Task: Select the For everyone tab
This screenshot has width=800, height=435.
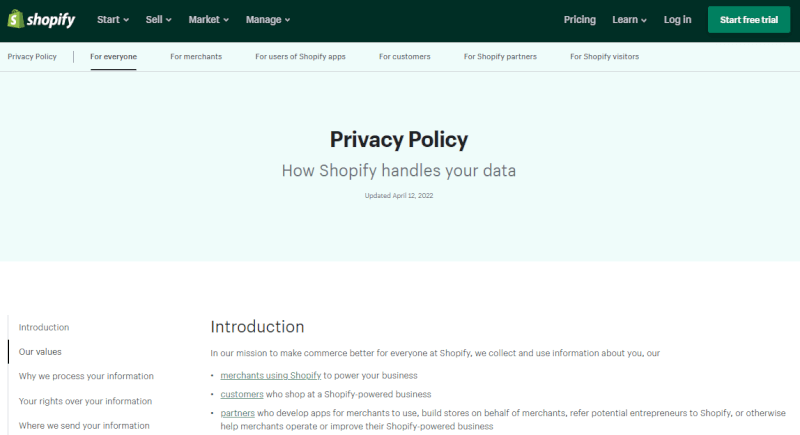Action: 113,57
